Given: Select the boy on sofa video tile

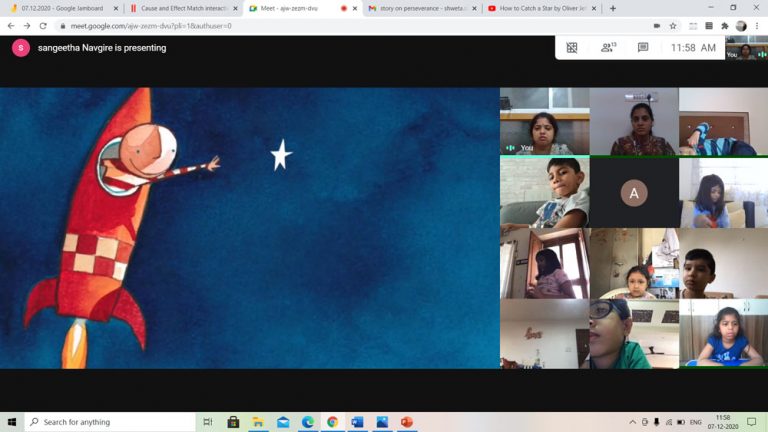Looking at the screenshot, I should 544,192.
